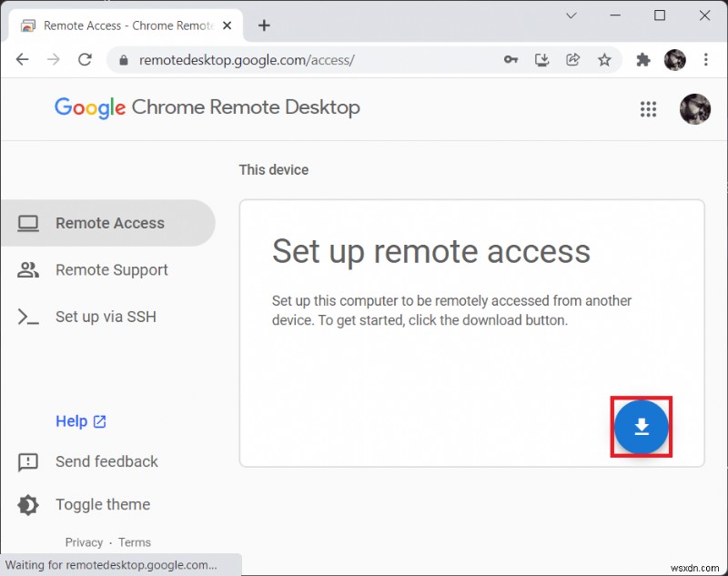Reload the Chrome Remote Desktop page
Screen dimensions: 728x576
click(85, 59)
